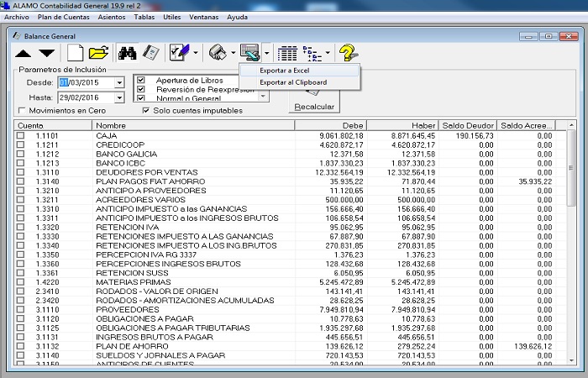The image size is (588, 378).
Task: Check the box for account 1.1101 CAJA
Action: (x=20, y=135)
